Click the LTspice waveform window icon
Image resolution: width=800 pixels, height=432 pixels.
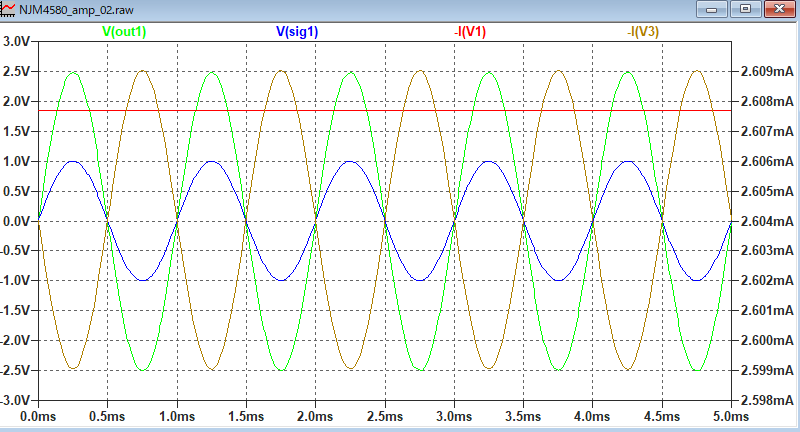click(x=9, y=8)
